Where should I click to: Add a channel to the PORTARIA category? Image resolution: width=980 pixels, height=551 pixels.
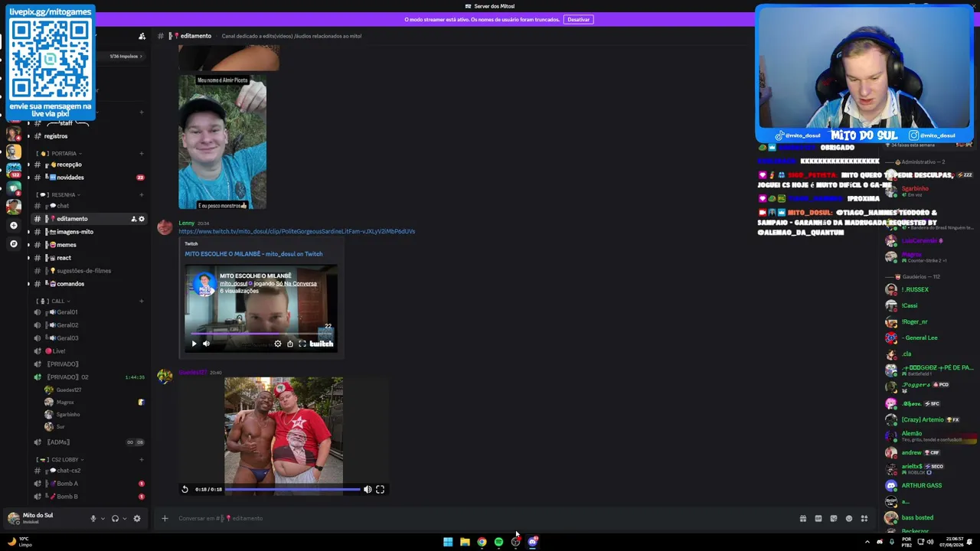[141, 154]
